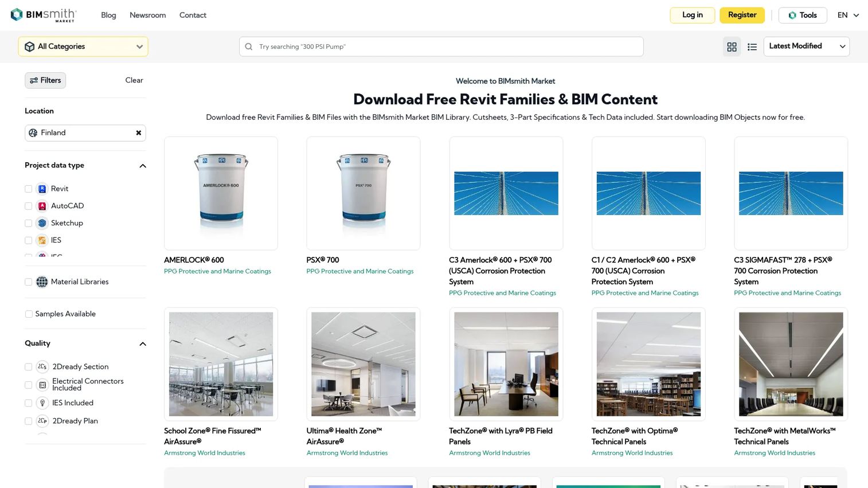Click the 2Dready Section quality icon

tap(42, 366)
